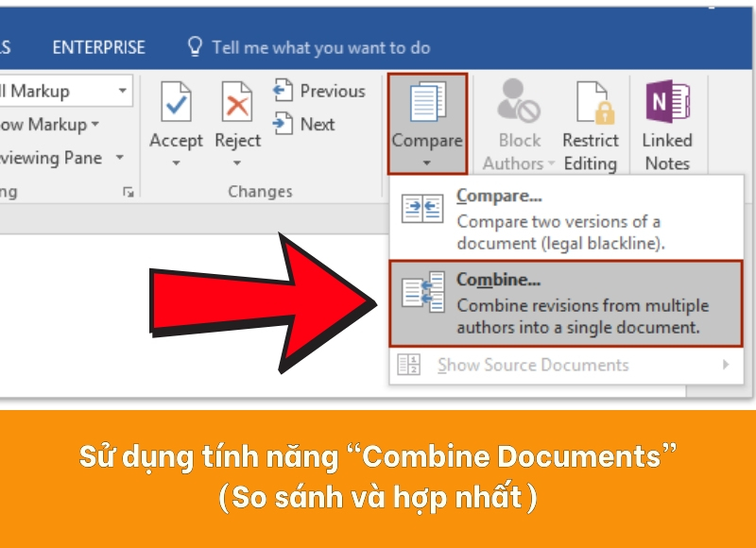Open Show Source Documents submenu
Screen dimensions: 756x548
[566, 365]
